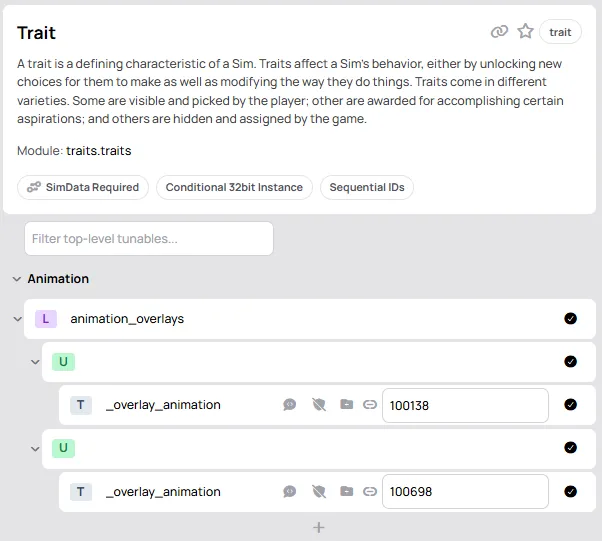The width and height of the screenshot is (602, 541).
Task: Click the link icon next to 100138
Action: coord(370,405)
